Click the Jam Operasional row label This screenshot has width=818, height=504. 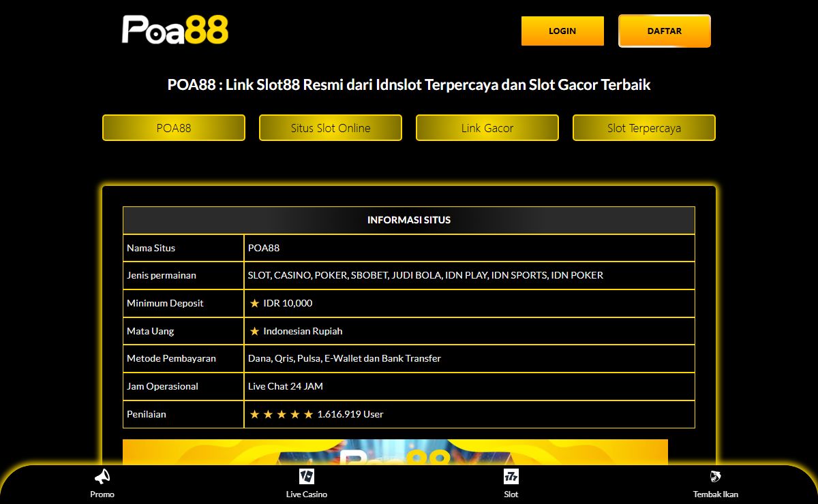click(162, 386)
